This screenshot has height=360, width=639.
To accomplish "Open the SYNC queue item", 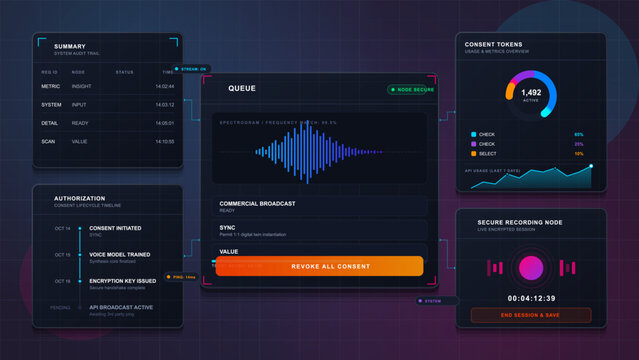I will coord(320,230).
